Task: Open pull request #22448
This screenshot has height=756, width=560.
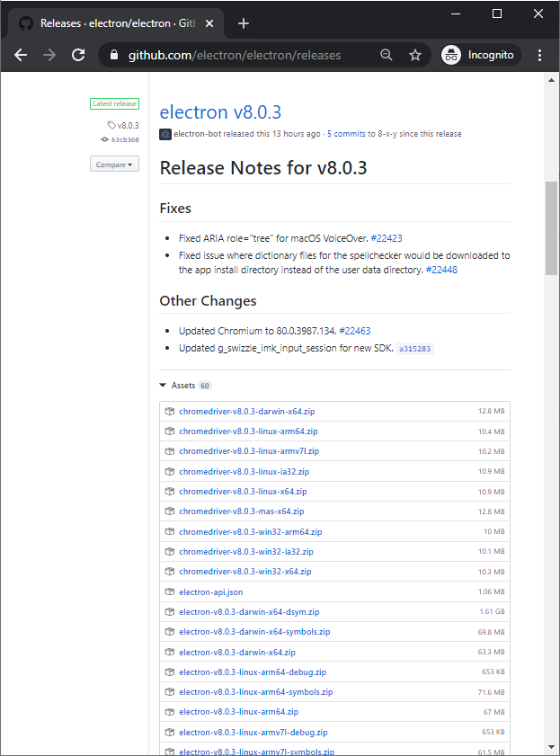Action: pos(441,270)
